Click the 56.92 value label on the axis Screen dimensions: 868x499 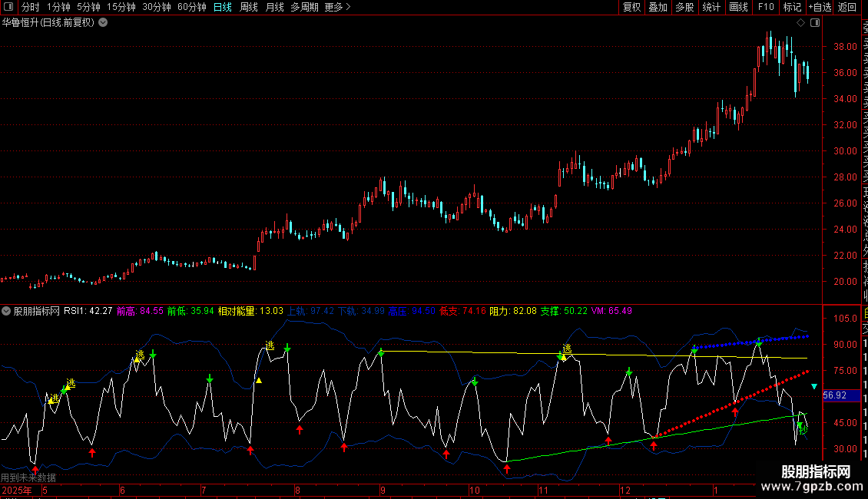tap(833, 395)
